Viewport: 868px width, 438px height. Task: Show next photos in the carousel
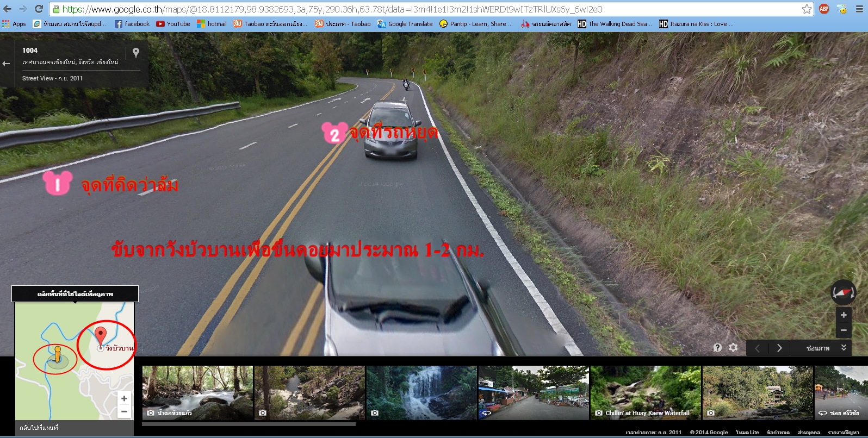pos(779,348)
